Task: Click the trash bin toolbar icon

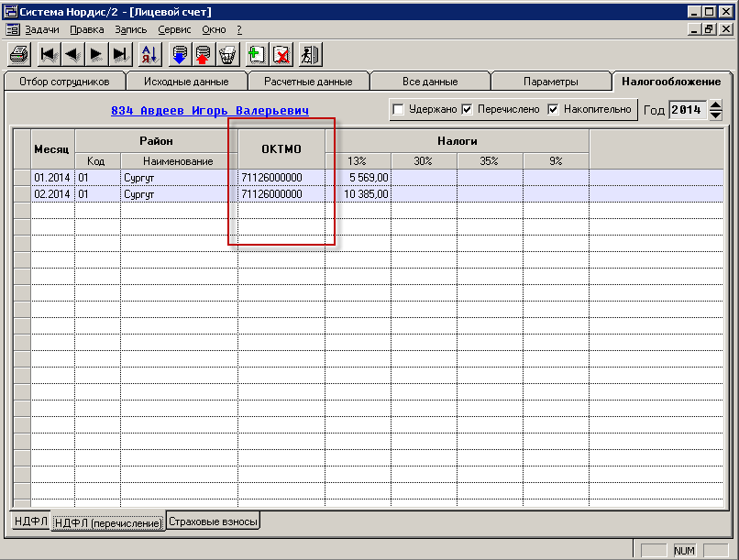Action: pos(227,55)
